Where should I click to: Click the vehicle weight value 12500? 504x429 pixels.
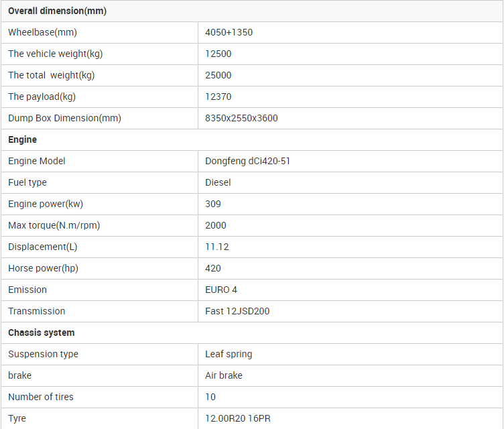point(218,54)
